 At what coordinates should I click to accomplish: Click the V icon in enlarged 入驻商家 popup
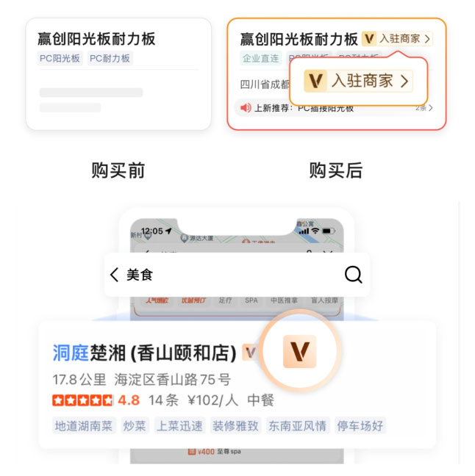coord(315,81)
